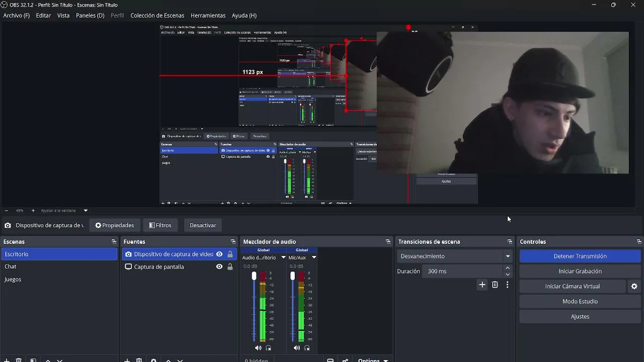Select the Captura de pantalla source
This screenshot has width=644, height=362.
(159, 267)
